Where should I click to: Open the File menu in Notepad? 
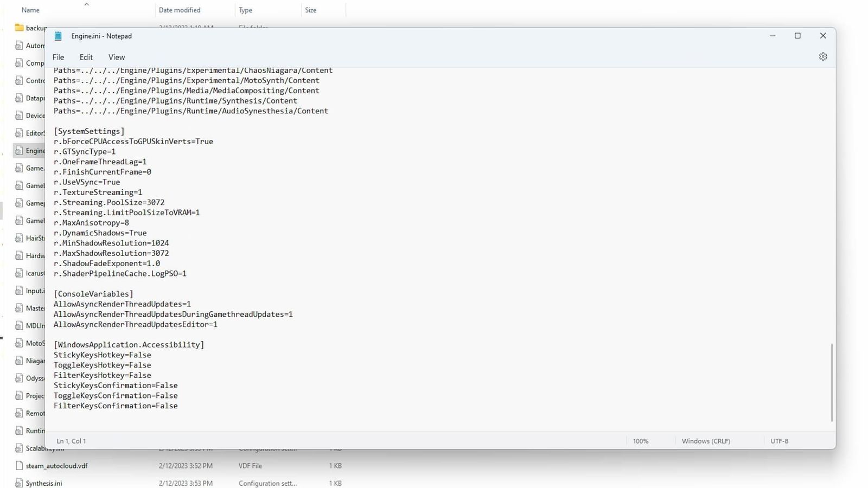[58, 57]
